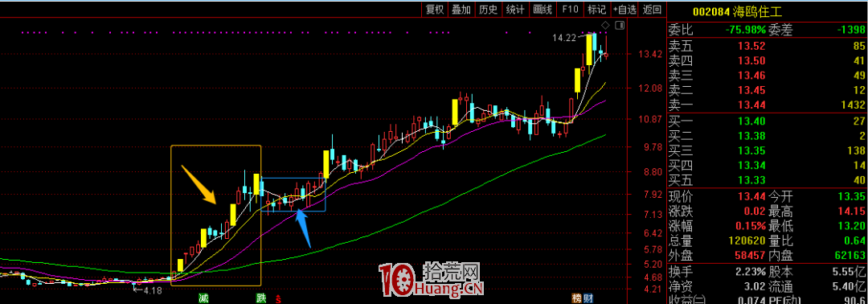Open the 历史 history view
868x304 pixels.
(489, 10)
